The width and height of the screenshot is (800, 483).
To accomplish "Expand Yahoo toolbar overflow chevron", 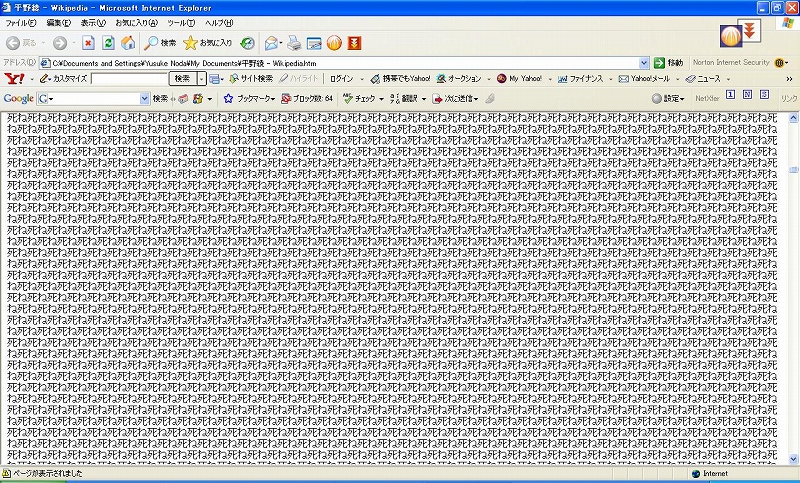I will pos(789,79).
